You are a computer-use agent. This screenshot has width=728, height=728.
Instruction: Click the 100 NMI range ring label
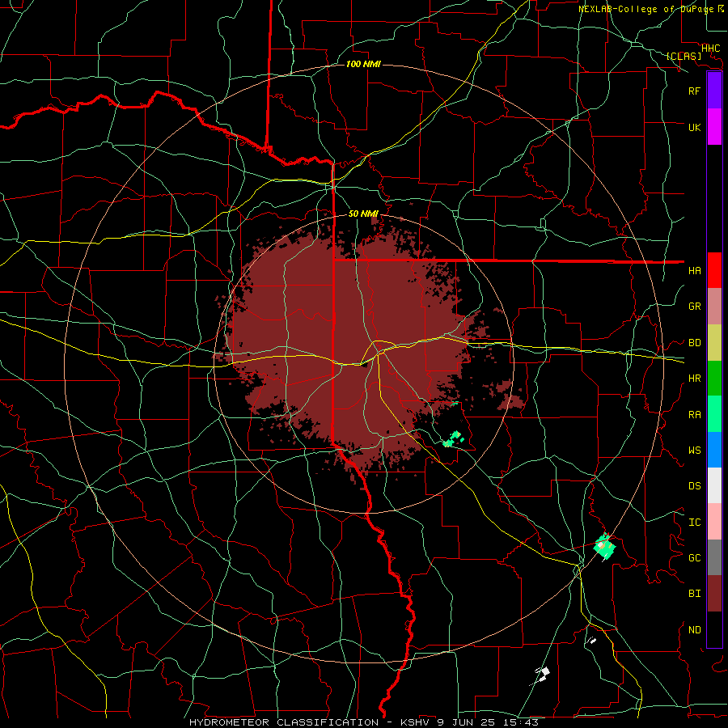coord(363,64)
